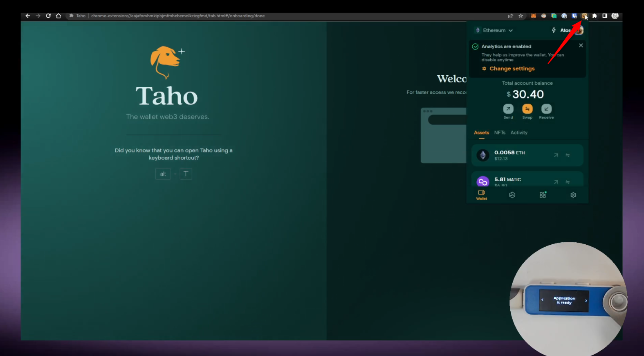Reload the page with the refresh button
The image size is (644, 356).
(x=48, y=16)
